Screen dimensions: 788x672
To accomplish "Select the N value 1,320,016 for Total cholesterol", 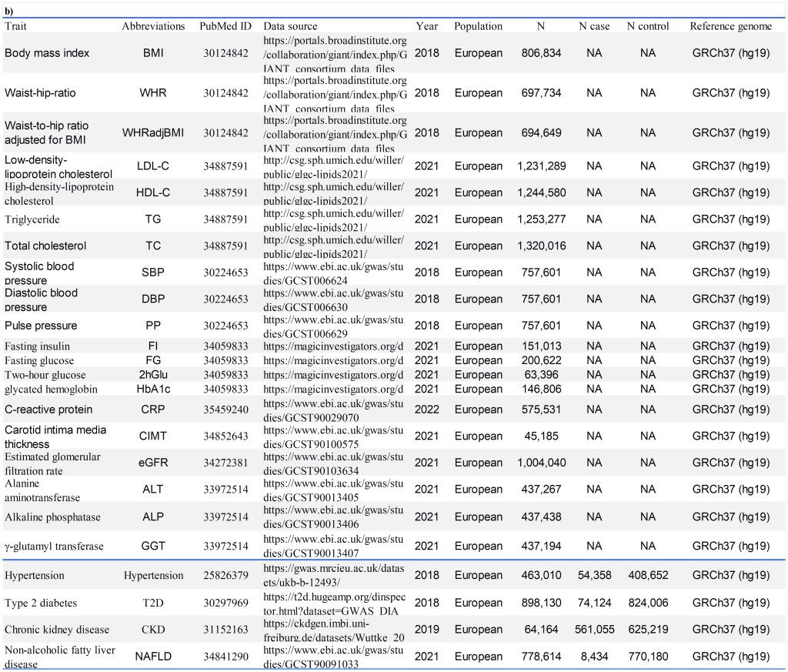I will pos(541,246).
